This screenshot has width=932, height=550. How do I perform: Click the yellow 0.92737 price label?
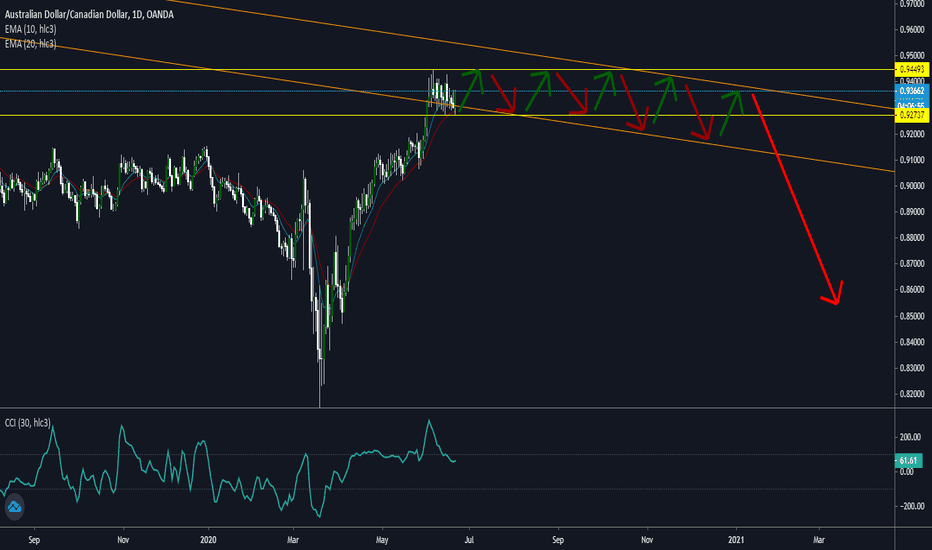912,115
